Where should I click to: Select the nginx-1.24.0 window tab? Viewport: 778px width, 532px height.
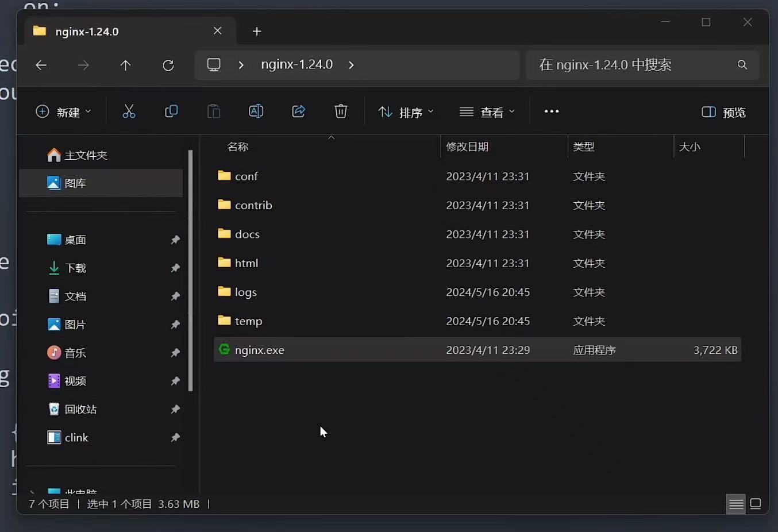click(130, 31)
